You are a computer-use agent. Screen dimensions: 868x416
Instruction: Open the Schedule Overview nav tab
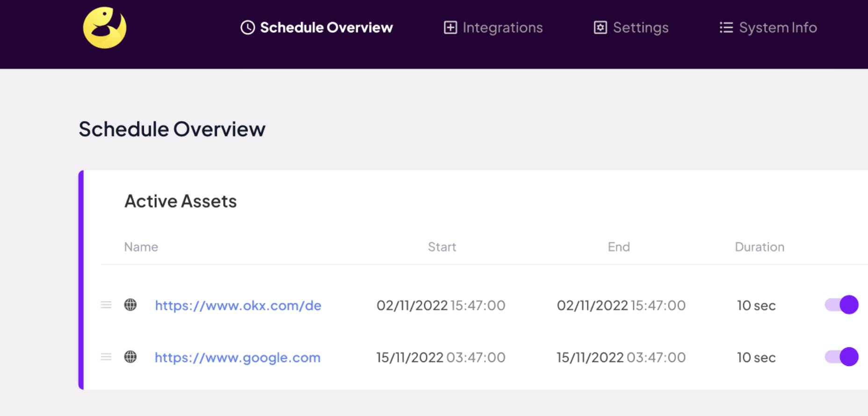(x=317, y=28)
